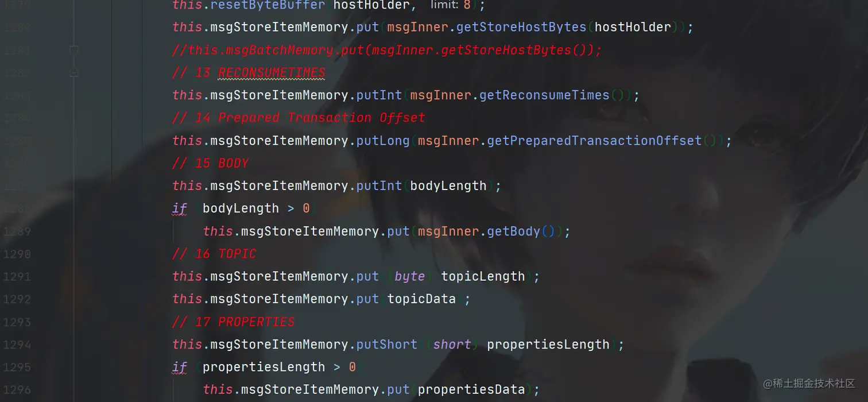This screenshot has height=402, width=868.
Task: Click bodyLength argument in putInt call
Action: tap(448, 186)
